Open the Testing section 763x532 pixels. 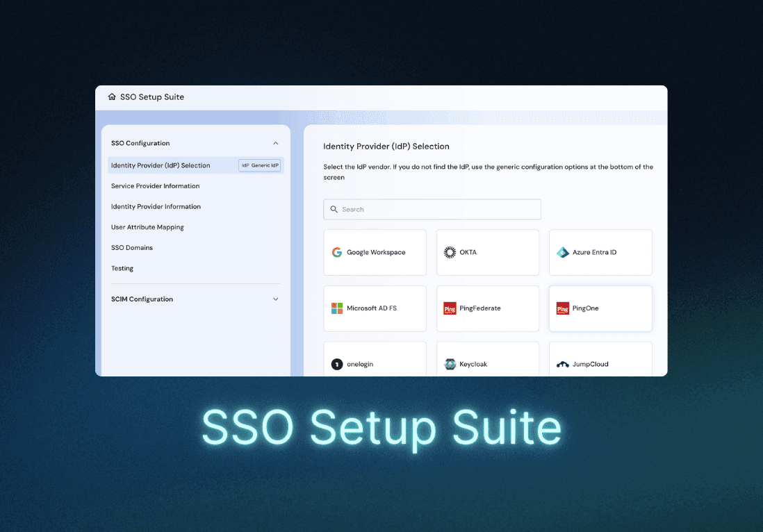coord(122,268)
